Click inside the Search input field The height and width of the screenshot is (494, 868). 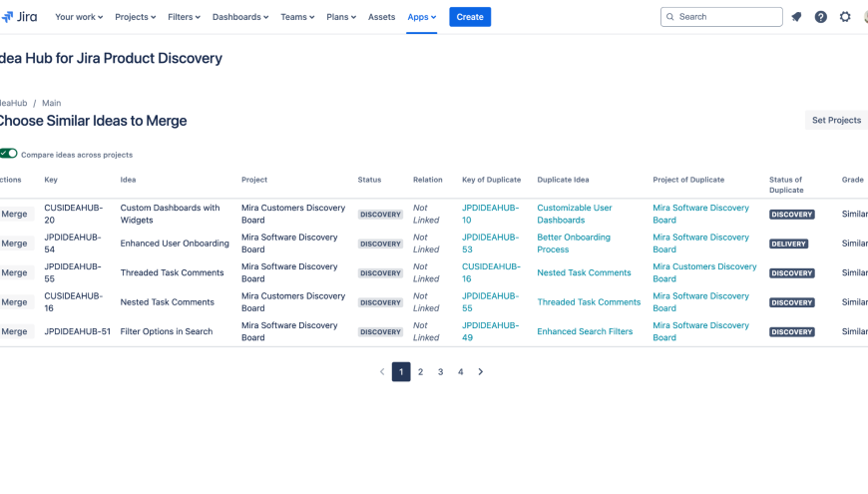(x=728, y=17)
